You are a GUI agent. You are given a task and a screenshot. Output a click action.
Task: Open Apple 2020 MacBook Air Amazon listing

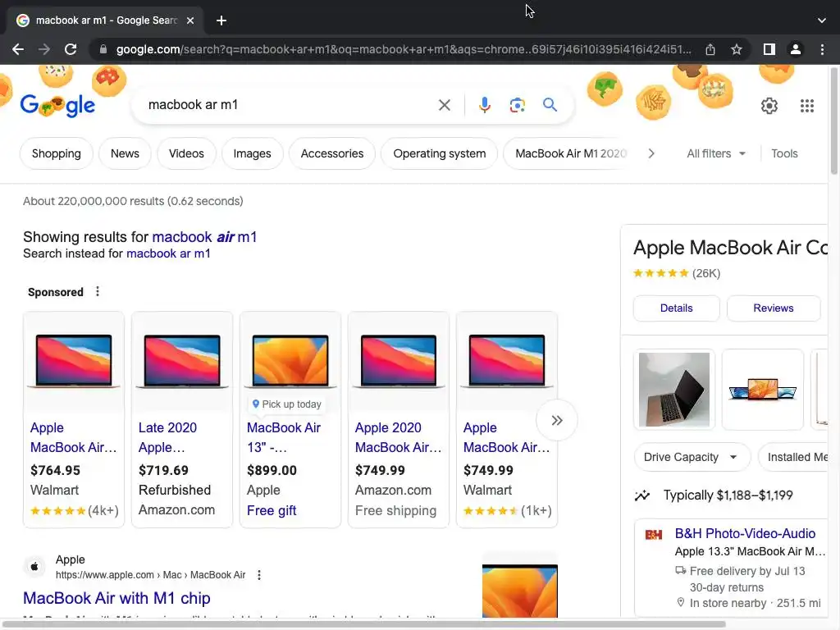pyautogui.click(x=398, y=437)
